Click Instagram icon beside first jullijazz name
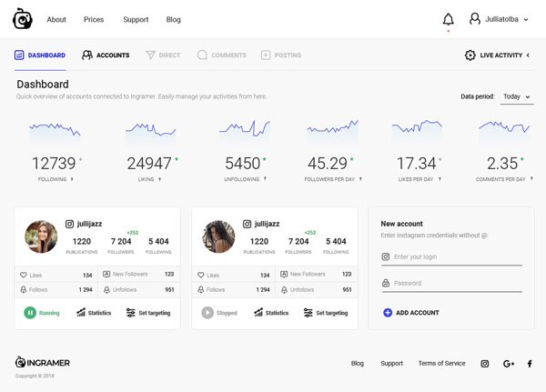The image size is (546, 392). (70, 224)
